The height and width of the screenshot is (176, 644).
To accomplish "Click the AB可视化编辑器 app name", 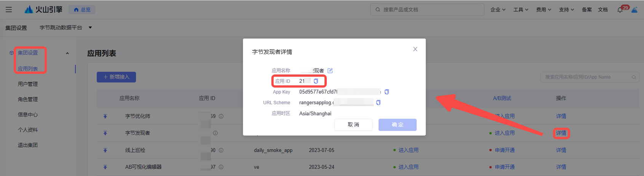I will [144, 167].
